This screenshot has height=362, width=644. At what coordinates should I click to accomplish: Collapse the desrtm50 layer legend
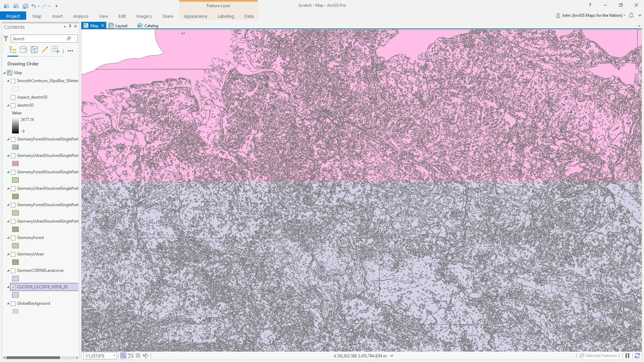8,105
